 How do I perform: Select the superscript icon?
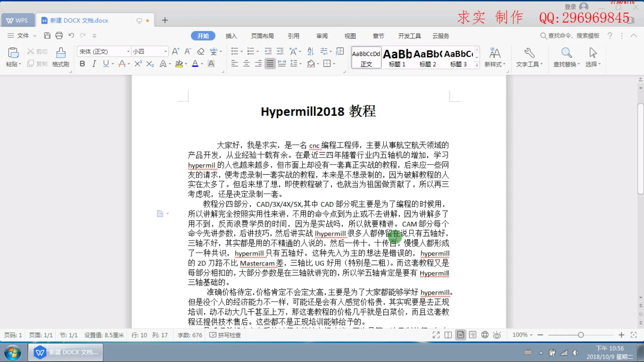click(x=138, y=64)
